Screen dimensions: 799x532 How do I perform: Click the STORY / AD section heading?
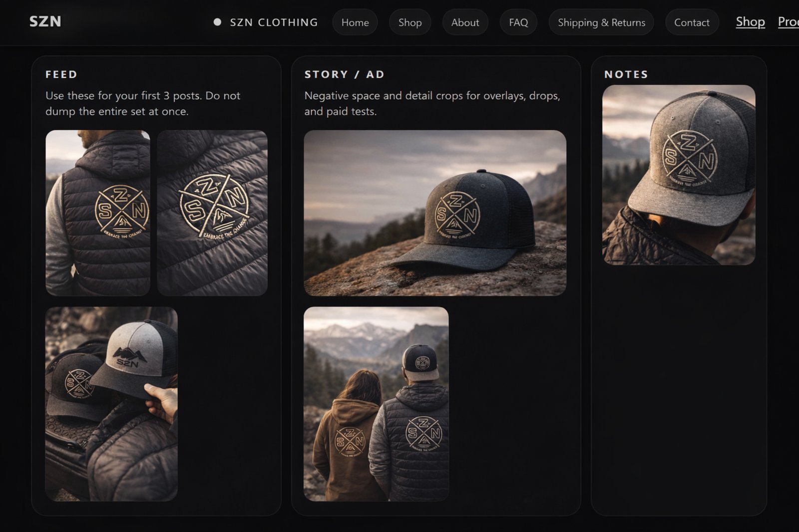pyautogui.click(x=344, y=74)
